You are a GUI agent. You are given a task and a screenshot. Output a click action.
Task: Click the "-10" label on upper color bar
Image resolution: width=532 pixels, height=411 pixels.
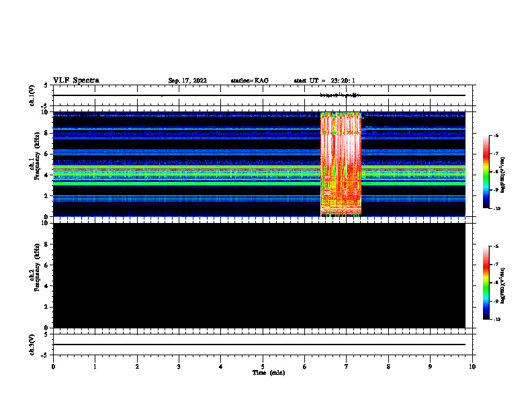pos(496,209)
